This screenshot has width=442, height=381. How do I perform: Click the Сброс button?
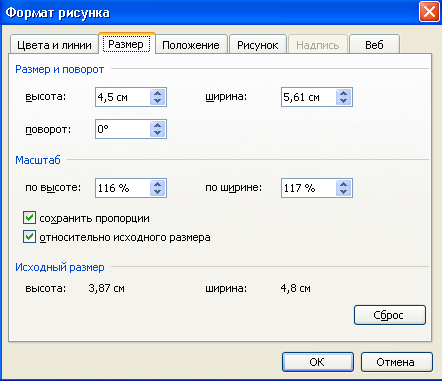pyautogui.click(x=389, y=315)
